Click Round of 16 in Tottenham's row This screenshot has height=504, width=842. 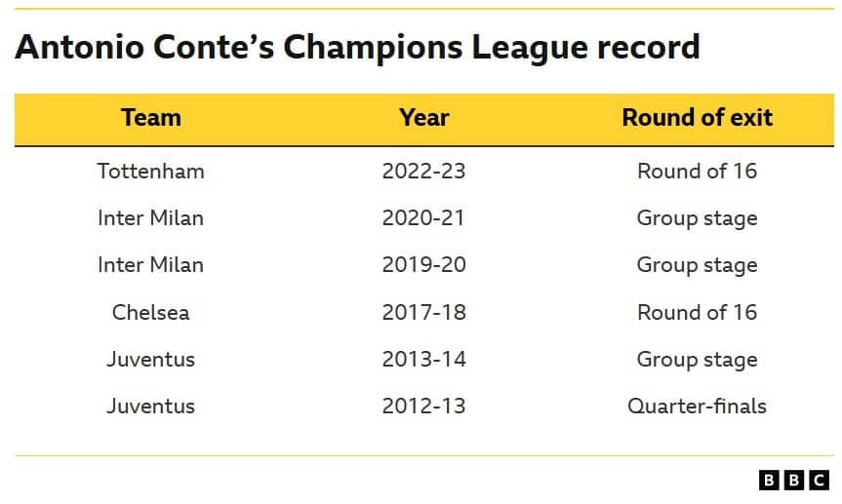pos(697,172)
